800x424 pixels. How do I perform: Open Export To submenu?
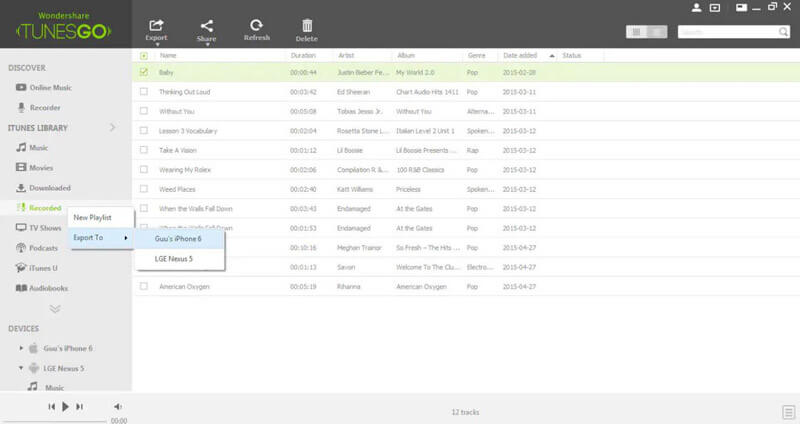(x=101, y=238)
